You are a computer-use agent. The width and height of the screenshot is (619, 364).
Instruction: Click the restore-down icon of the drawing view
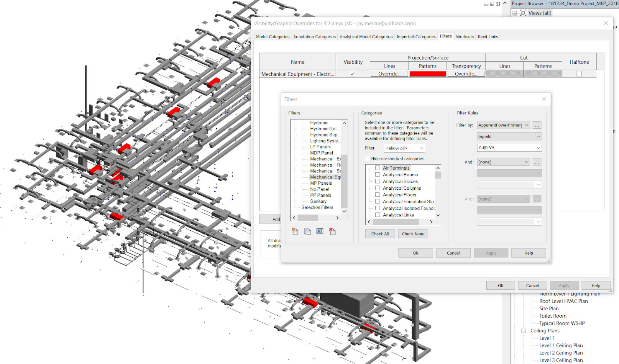point(492,4)
